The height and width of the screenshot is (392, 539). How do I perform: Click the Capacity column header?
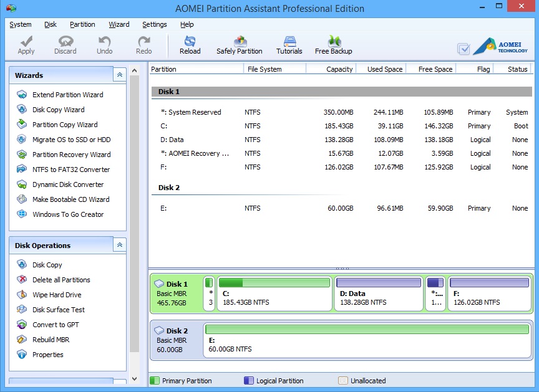pyautogui.click(x=339, y=69)
